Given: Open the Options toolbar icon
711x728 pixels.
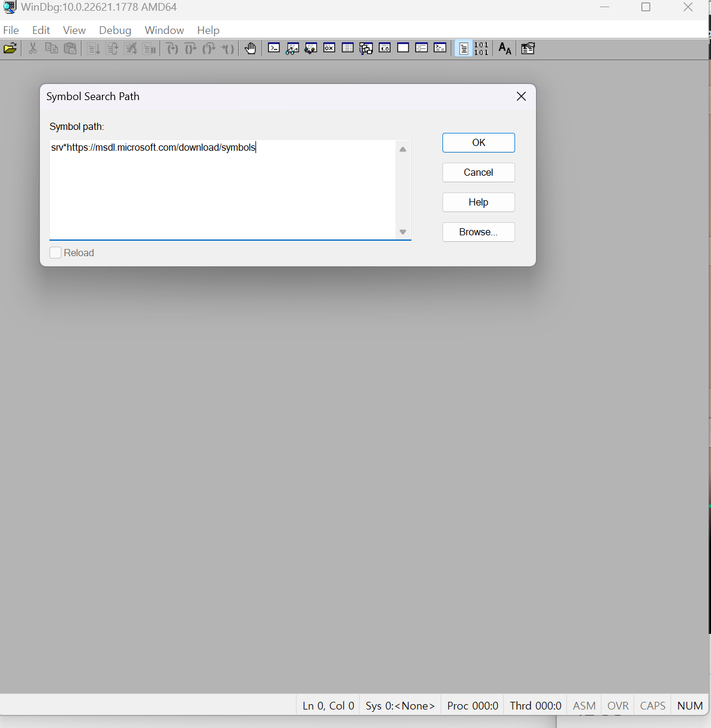Looking at the screenshot, I should 528,49.
